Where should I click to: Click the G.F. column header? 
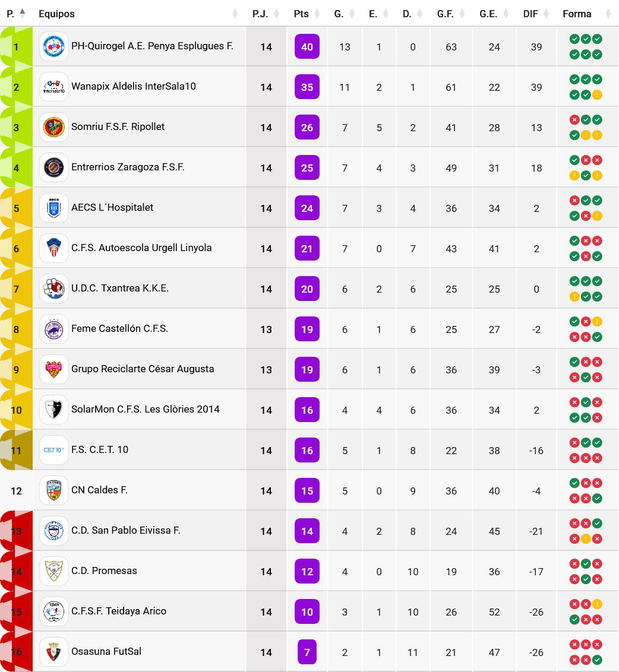pos(446,14)
